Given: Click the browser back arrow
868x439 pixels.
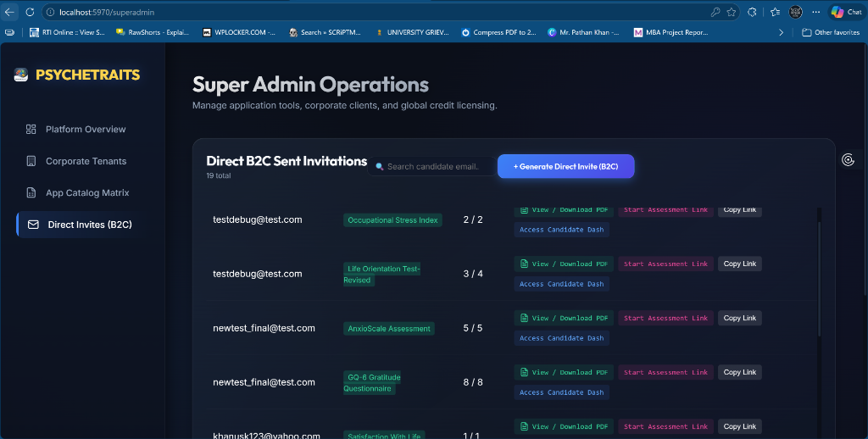Looking at the screenshot, I should coord(10,12).
